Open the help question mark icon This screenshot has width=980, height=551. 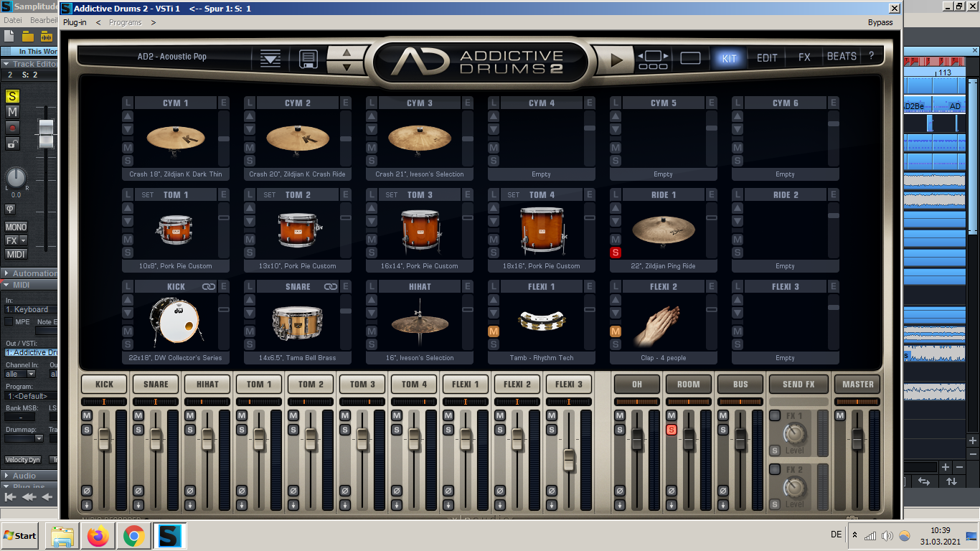tap(871, 57)
